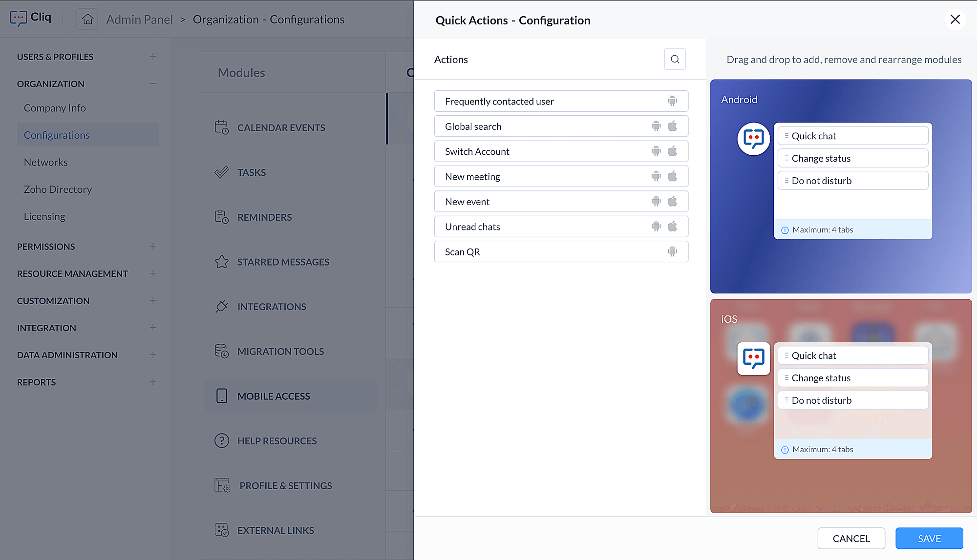Click the search icon in Actions panel
Image resolution: width=977 pixels, height=560 pixels.
tap(675, 59)
